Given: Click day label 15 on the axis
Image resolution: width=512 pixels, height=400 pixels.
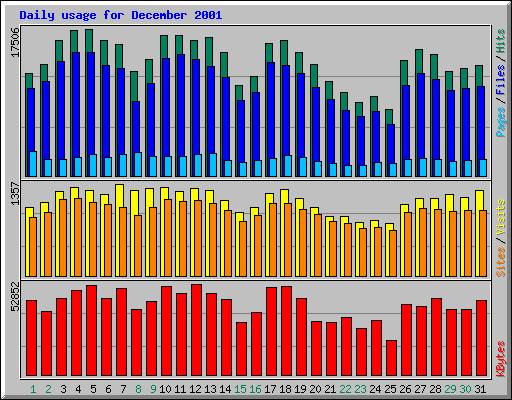Looking at the screenshot, I should [240, 389].
